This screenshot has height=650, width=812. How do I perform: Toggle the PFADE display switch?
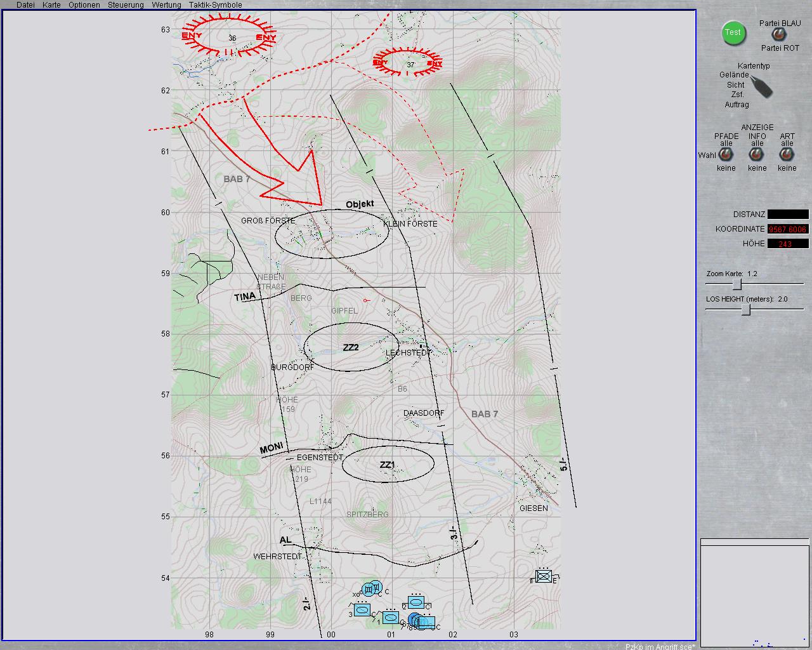(x=726, y=155)
